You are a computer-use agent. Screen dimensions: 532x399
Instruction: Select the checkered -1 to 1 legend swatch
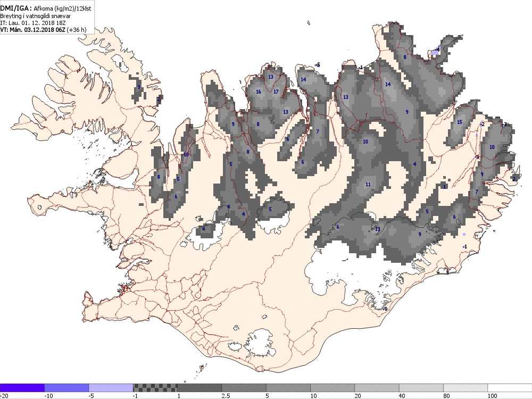(x=155, y=388)
